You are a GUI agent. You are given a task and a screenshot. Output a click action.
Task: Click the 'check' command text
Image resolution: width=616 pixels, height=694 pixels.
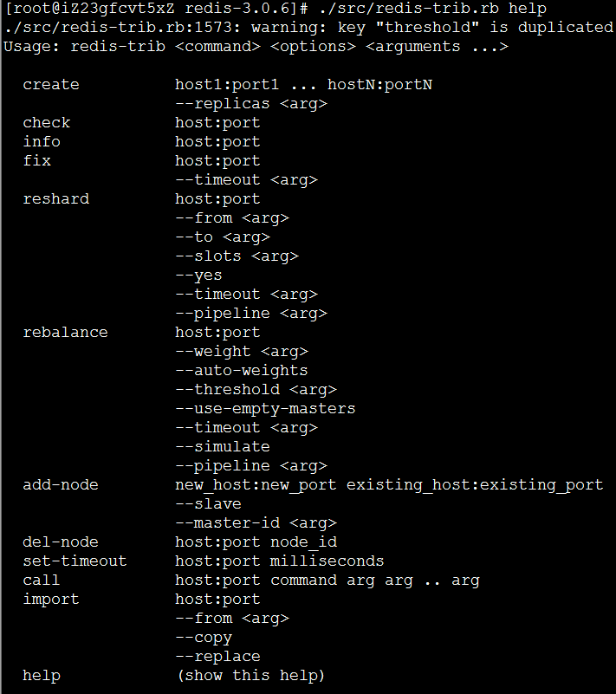[x=47, y=123]
